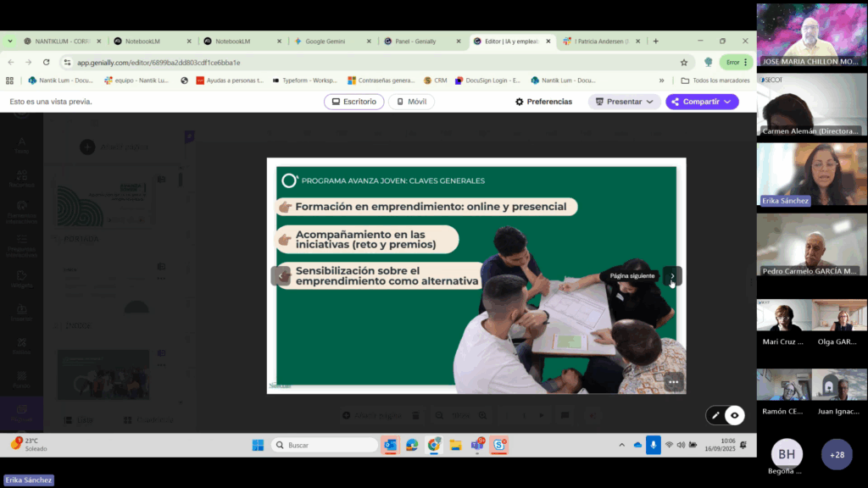Open Microsoft Teams from the taskbar
This screenshot has width=868, height=488.
[x=477, y=445]
